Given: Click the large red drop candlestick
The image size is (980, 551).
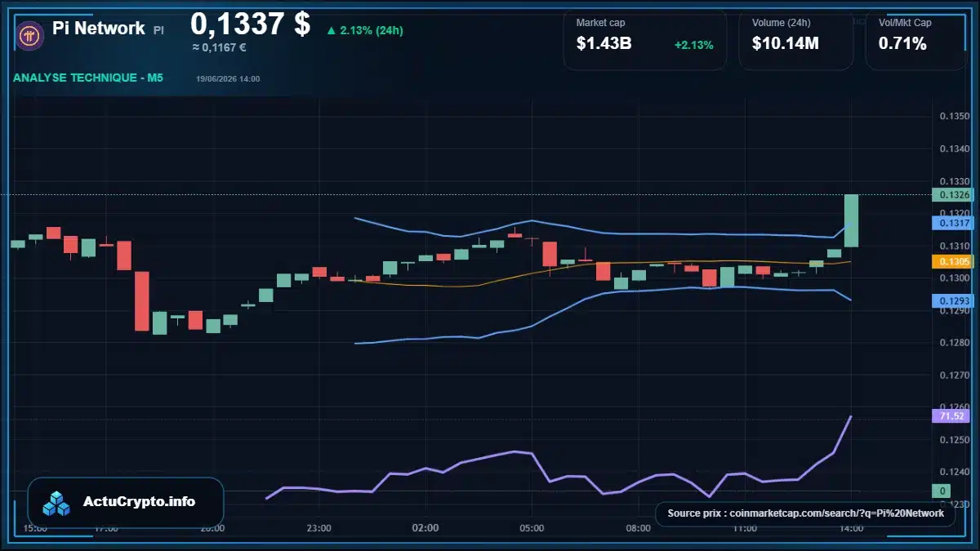Looking at the screenshot, I should pos(142,301).
